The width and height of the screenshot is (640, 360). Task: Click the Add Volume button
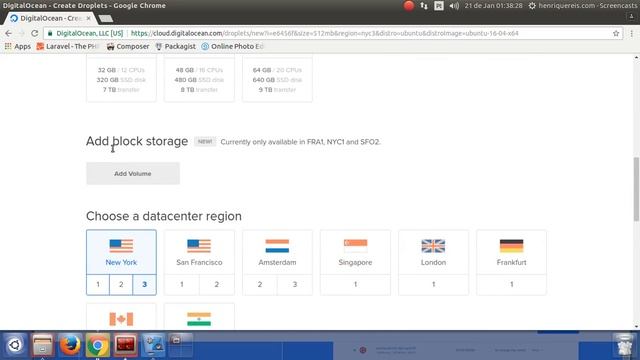[133, 173]
